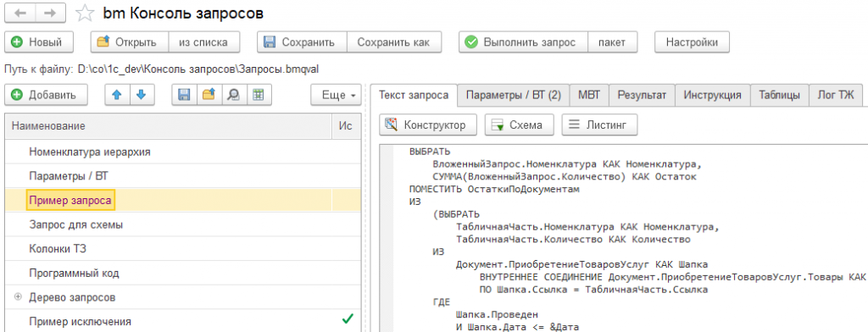Image resolution: width=868 pixels, height=332 pixels.
Task: Click the Документ.ПриобретениеТоваровУслуг КАК Шапка line
Action: [581, 264]
